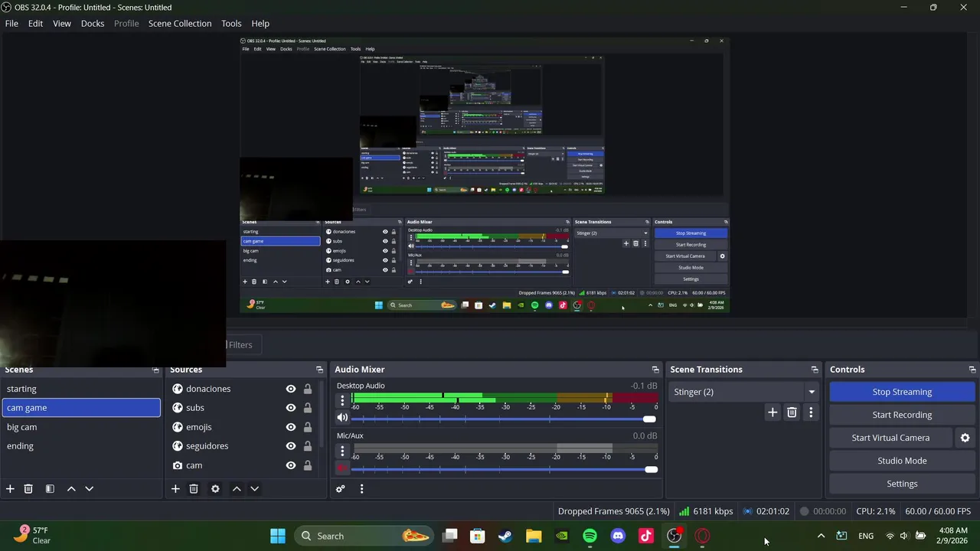Adjust the Desktop Audio volume slider

tap(504, 419)
